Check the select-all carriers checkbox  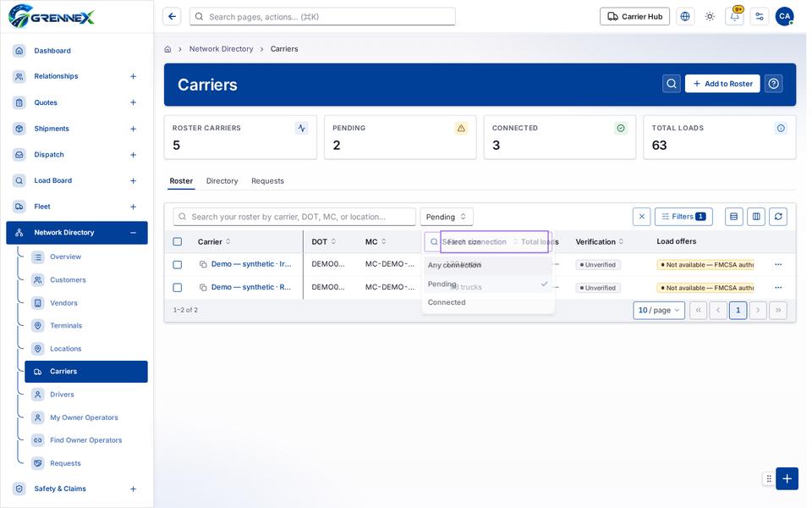pyautogui.click(x=177, y=241)
